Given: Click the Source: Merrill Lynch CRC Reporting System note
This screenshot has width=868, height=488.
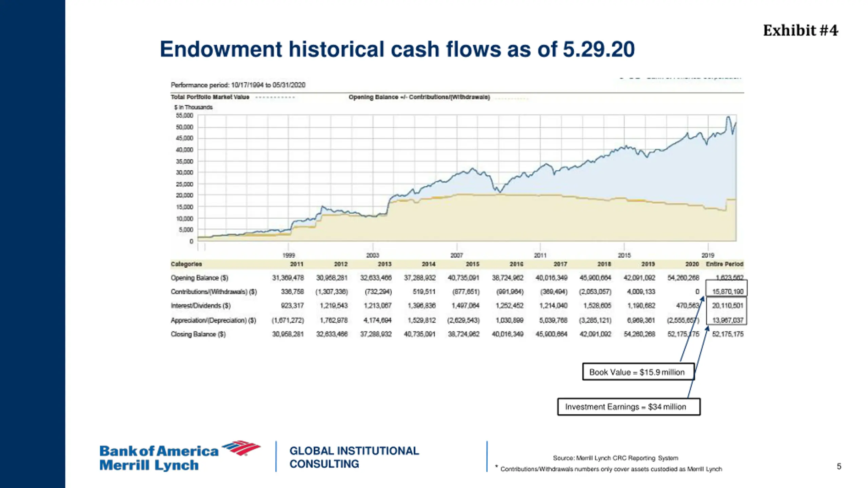Looking at the screenshot, I should pyautogui.click(x=615, y=458).
